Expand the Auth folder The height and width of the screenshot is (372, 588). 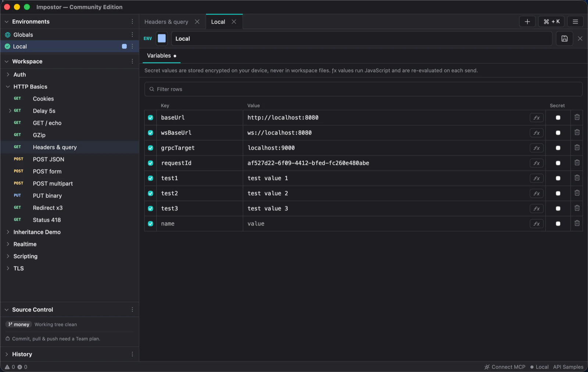[x=8, y=75]
